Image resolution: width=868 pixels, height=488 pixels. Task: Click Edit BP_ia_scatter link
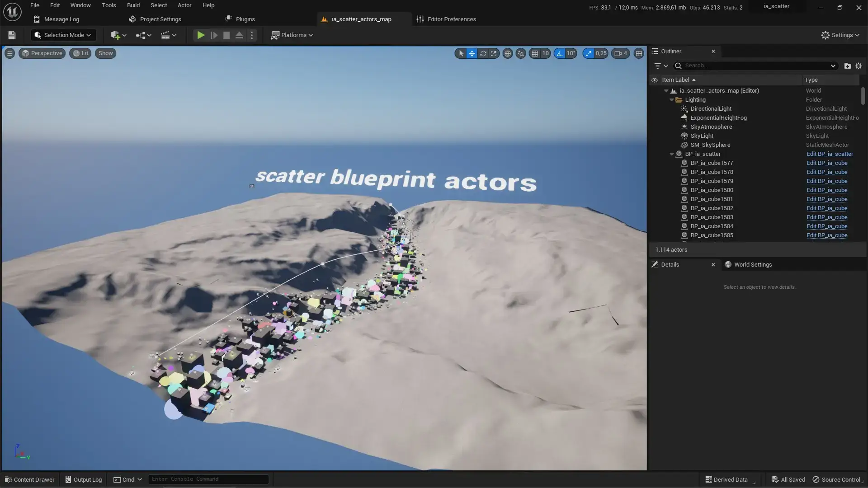(x=830, y=154)
